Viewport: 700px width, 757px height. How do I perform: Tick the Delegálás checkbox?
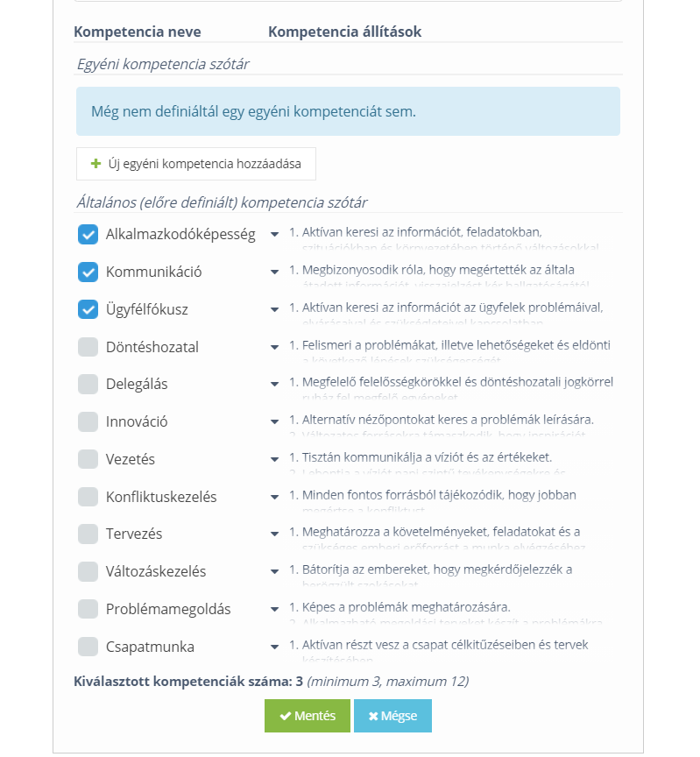point(88,384)
